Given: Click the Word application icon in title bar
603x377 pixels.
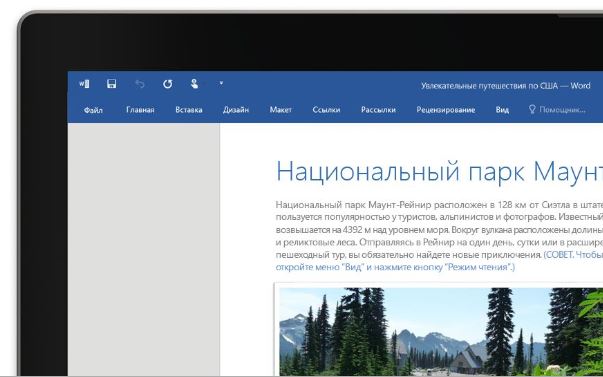Looking at the screenshot, I should [84, 84].
